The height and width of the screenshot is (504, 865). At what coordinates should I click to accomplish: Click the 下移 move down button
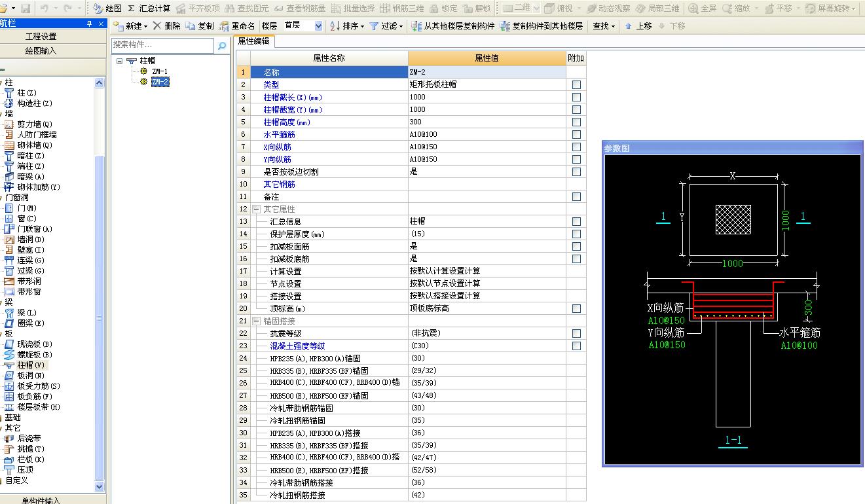click(672, 26)
